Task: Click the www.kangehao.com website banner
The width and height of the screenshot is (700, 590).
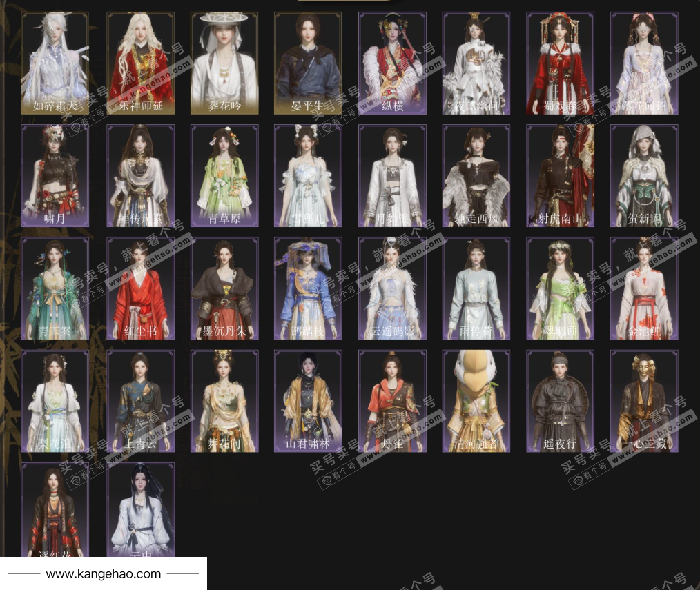Action: (x=104, y=573)
